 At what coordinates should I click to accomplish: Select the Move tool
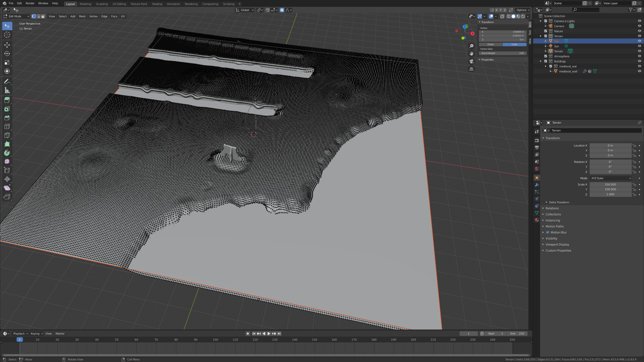click(7, 45)
